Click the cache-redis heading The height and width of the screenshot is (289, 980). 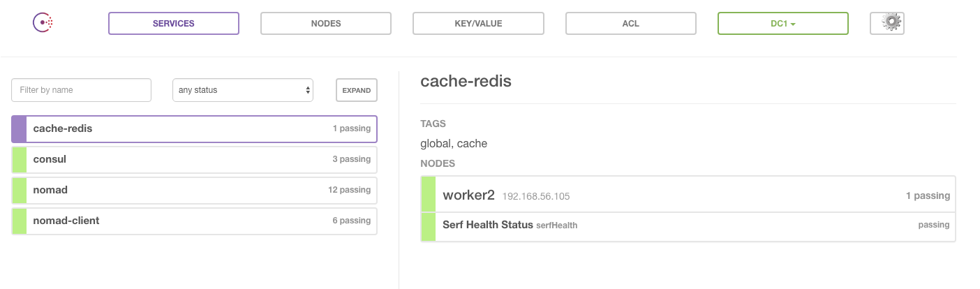point(466,81)
